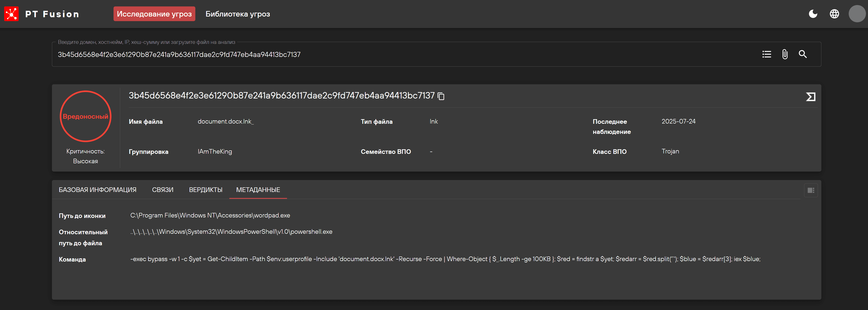This screenshot has height=310, width=868.
Task: Switch to the ВЕРДИКТЫ tab
Action: pyautogui.click(x=205, y=190)
